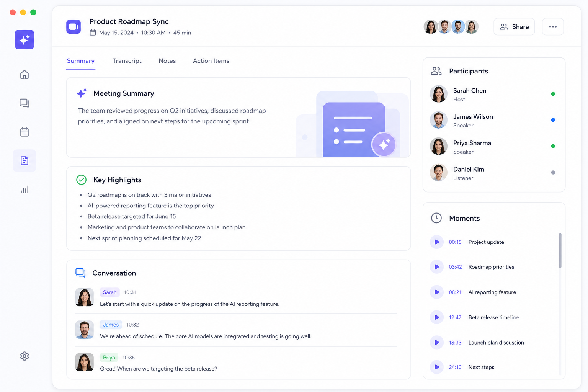Image resolution: width=588 pixels, height=392 pixels.
Task: Click Priya Sharma's avatar in Participants
Action: 439,146
